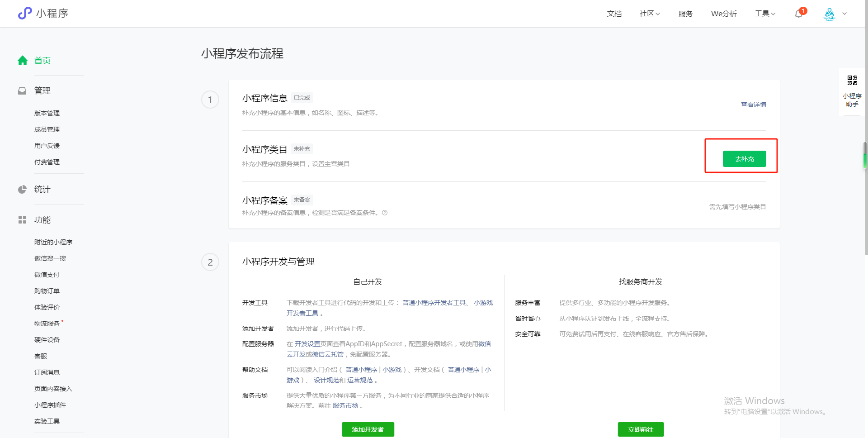Click the help icon after 备案条件 text
The height and width of the screenshot is (438, 868).
click(385, 213)
